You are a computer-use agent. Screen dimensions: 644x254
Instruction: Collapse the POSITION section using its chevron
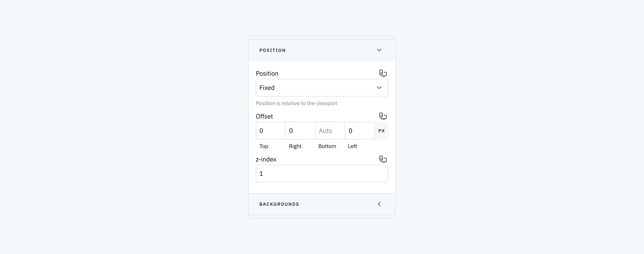point(379,50)
